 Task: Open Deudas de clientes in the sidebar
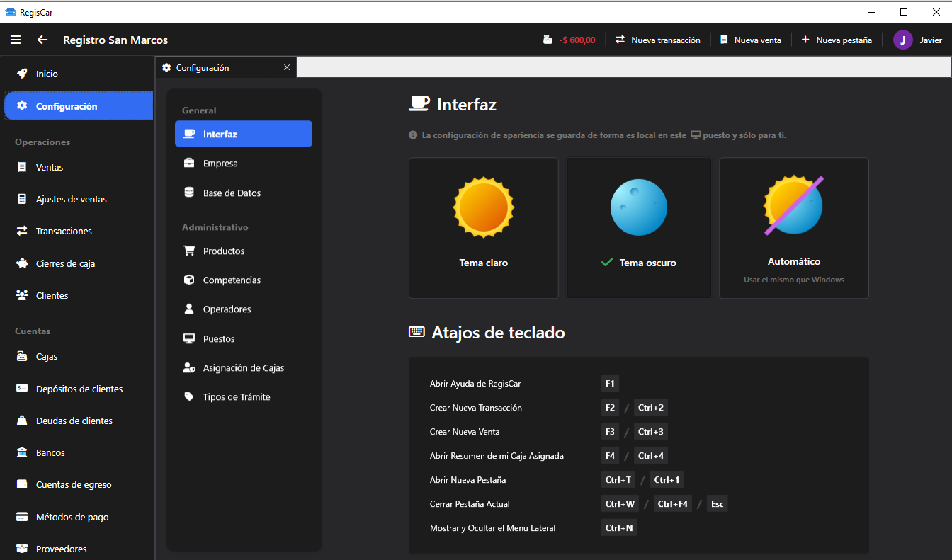click(x=78, y=421)
